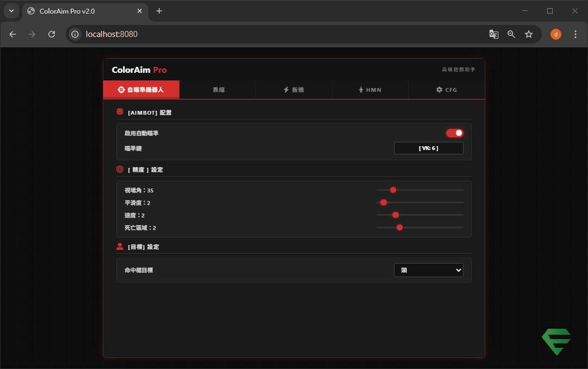This screenshot has height=369, width=588.
Task: Click the 視場角 slider handle
Action: [x=393, y=190]
